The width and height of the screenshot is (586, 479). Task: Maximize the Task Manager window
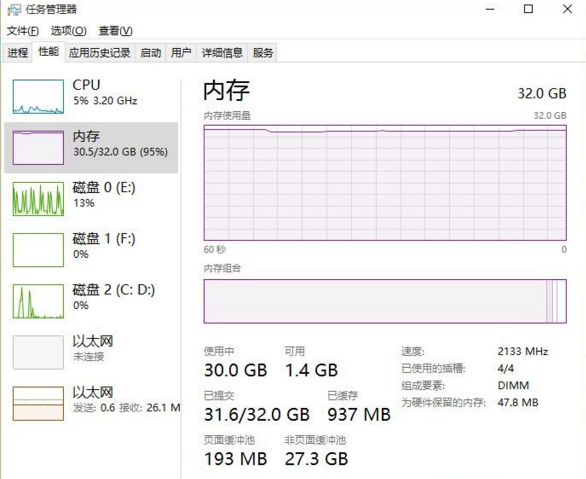tap(528, 9)
